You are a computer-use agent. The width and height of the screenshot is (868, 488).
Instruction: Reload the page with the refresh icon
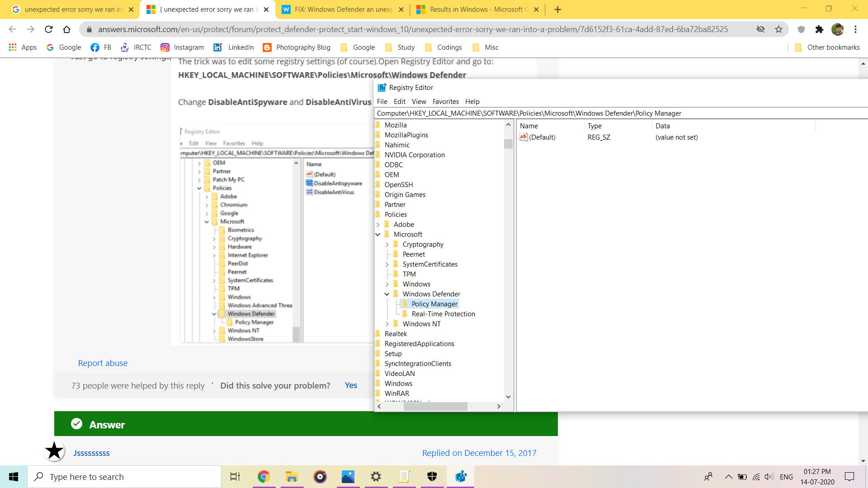[x=49, y=29]
